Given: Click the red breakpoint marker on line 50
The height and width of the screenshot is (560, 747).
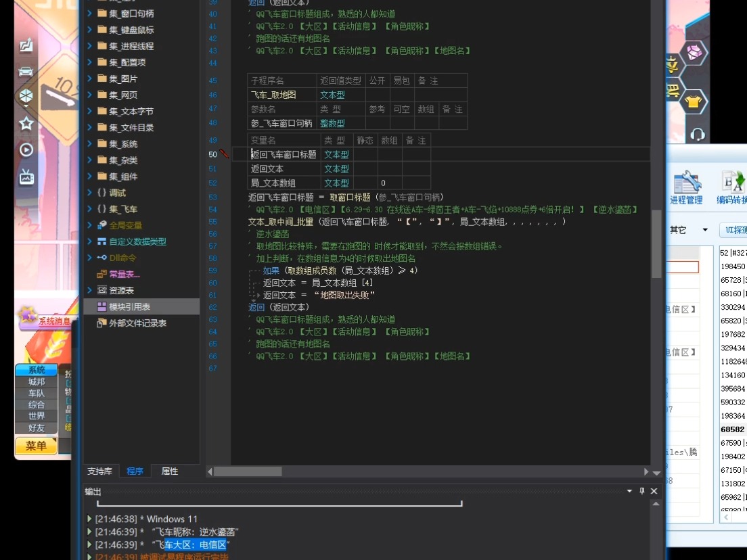Looking at the screenshot, I should (224, 154).
